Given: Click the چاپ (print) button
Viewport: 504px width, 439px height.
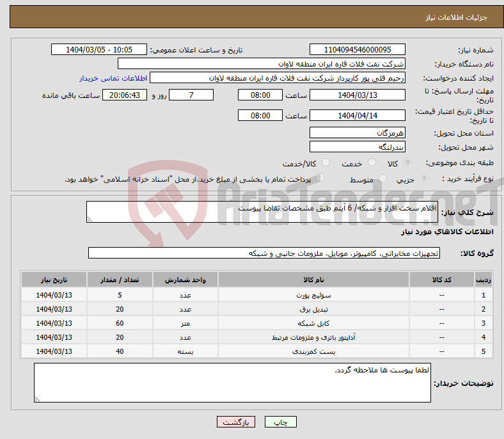Looking at the screenshot, I should click(280, 422).
